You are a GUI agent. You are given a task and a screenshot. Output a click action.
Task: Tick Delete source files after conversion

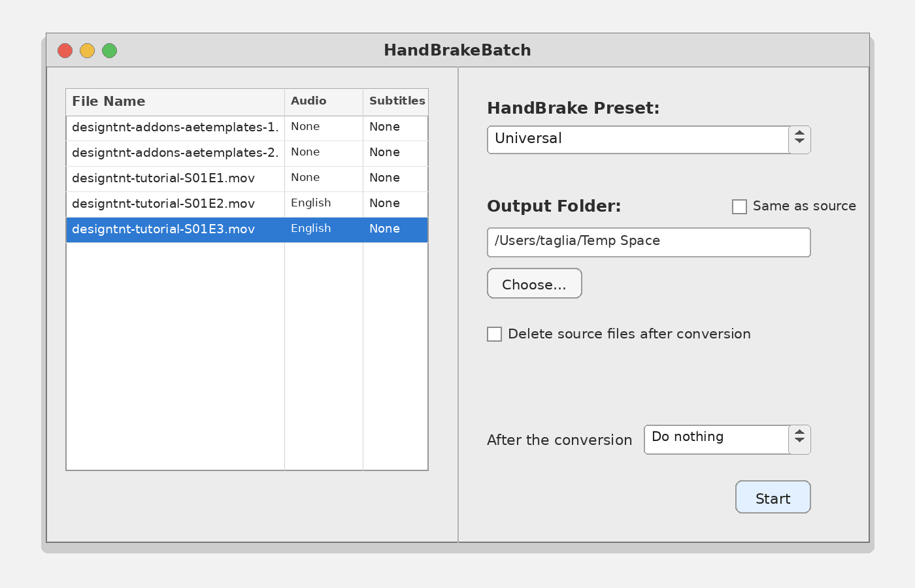pyautogui.click(x=495, y=334)
